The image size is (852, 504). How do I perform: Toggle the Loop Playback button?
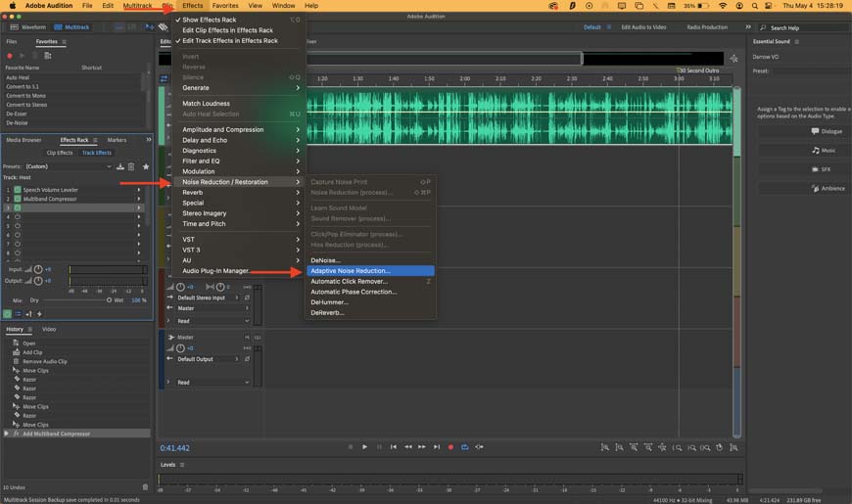tap(465, 447)
